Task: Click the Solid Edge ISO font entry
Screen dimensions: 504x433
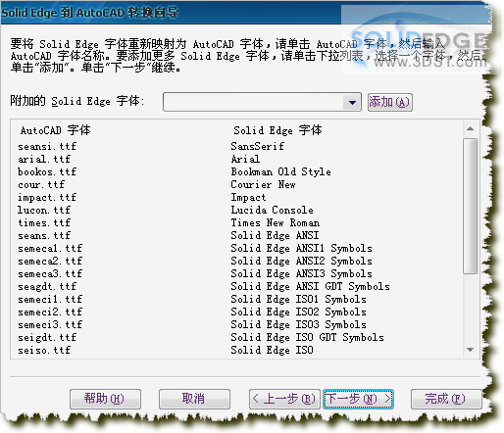Action: click(273, 350)
